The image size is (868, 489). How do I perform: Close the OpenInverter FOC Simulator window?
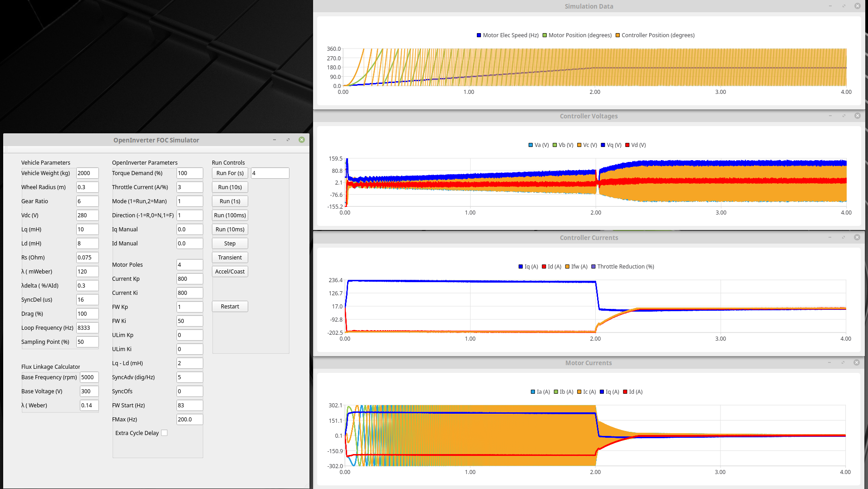(302, 140)
